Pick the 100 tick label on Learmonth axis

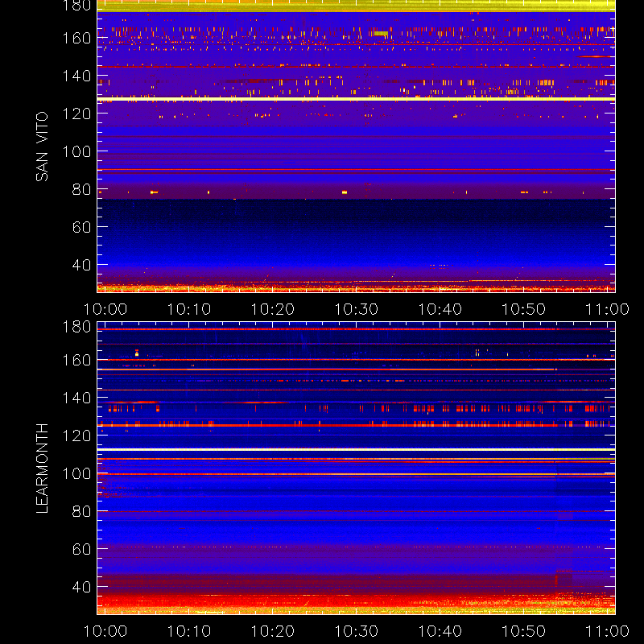point(76,473)
